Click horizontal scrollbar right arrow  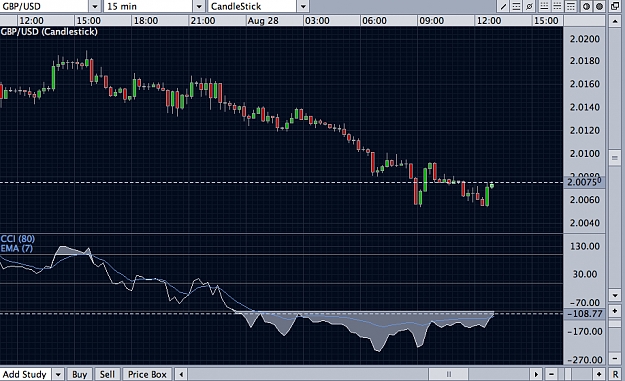(536, 374)
